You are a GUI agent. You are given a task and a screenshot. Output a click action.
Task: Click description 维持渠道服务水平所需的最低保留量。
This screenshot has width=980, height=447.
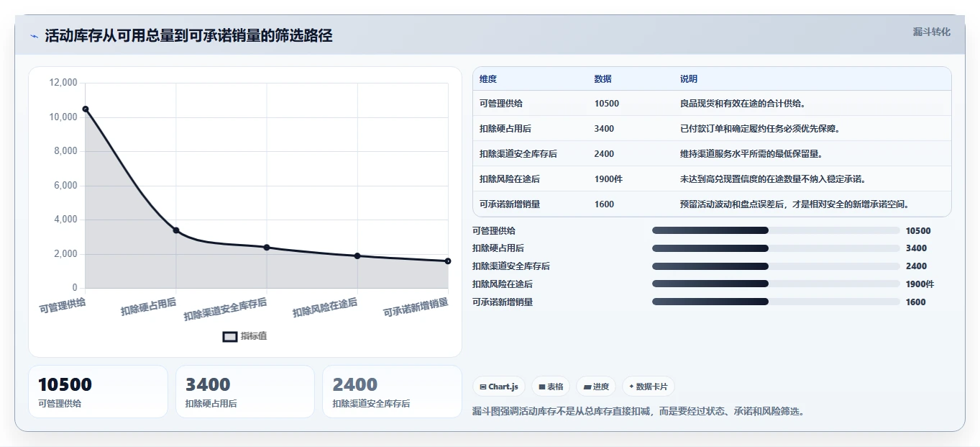pos(751,154)
